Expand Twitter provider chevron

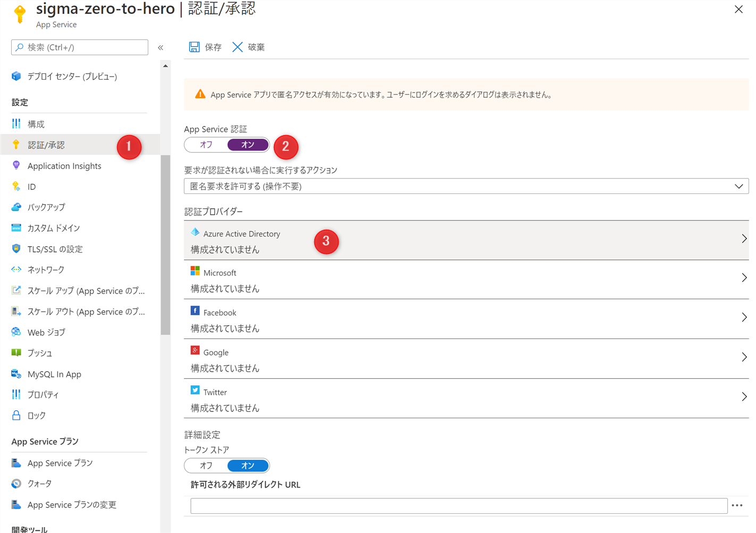(744, 397)
